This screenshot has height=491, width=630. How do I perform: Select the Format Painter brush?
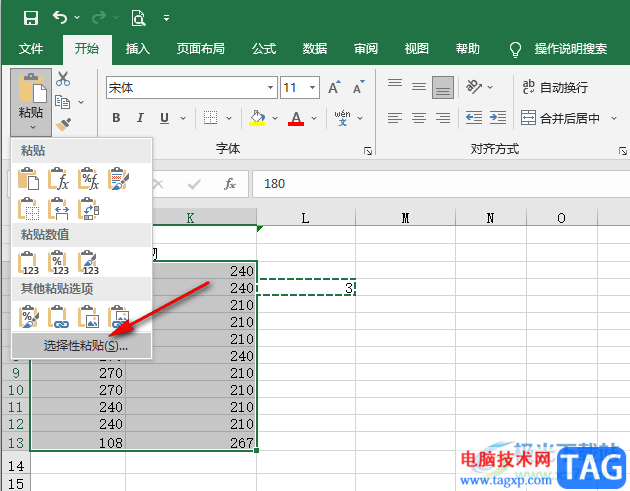(x=63, y=125)
